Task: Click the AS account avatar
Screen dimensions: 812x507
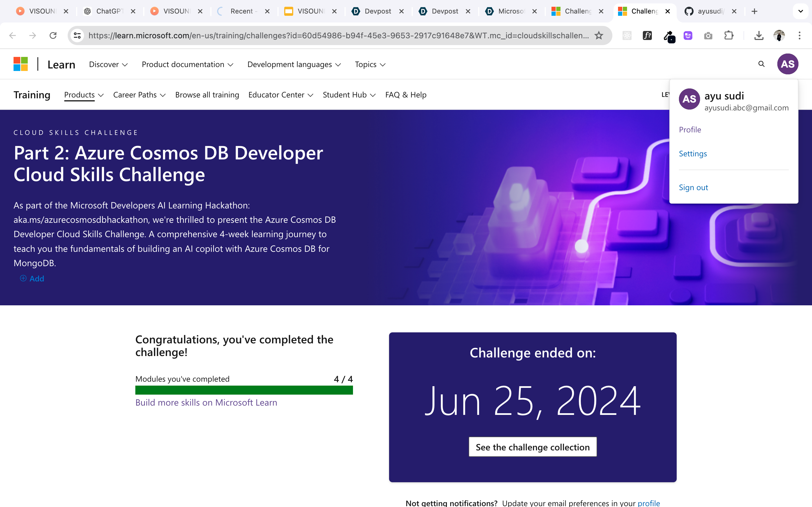Action: (x=787, y=64)
